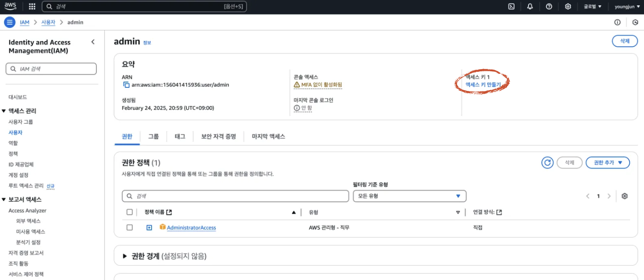644x280 pixels.
Task: Open the settings gear in top header
Action: coord(568,7)
